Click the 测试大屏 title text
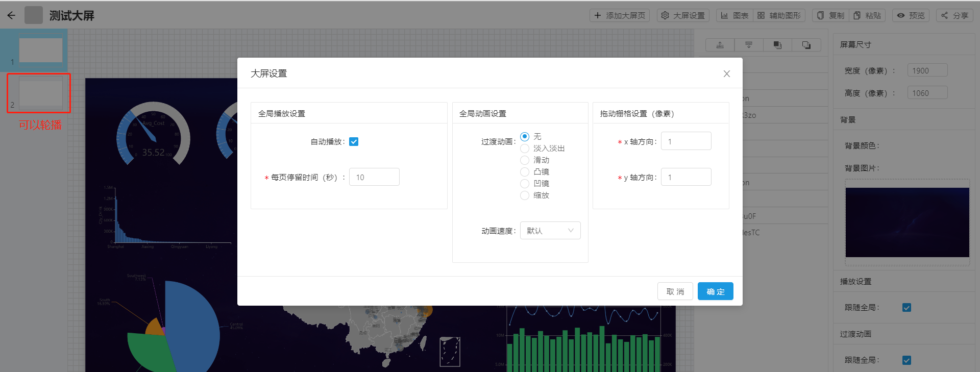Viewport: 980px width, 372px height. coord(72,16)
